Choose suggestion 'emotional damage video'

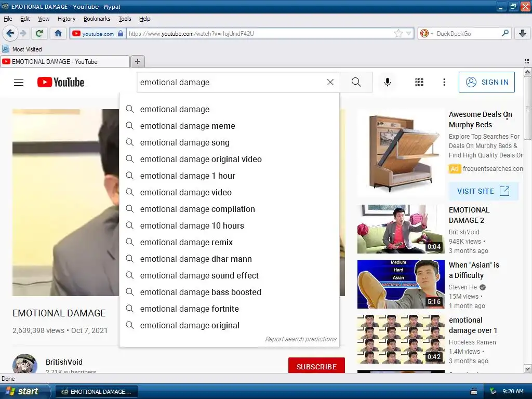click(x=229, y=192)
